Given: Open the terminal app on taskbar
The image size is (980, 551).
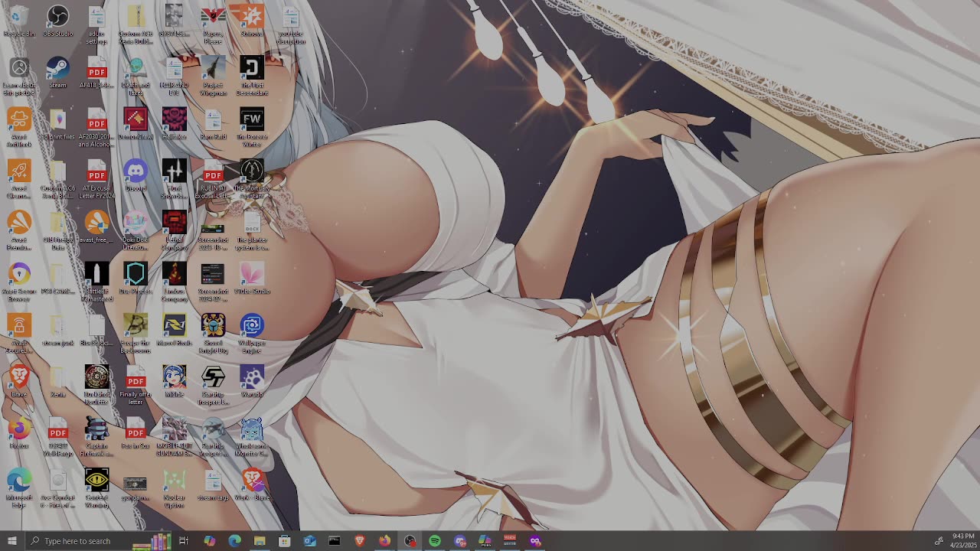Looking at the screenshot, I should point(335,541).
